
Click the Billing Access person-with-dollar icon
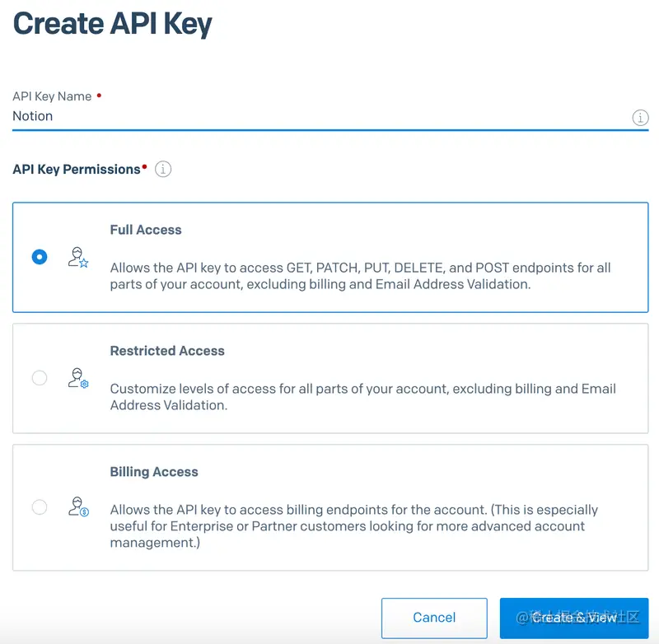tap(77, 506)
